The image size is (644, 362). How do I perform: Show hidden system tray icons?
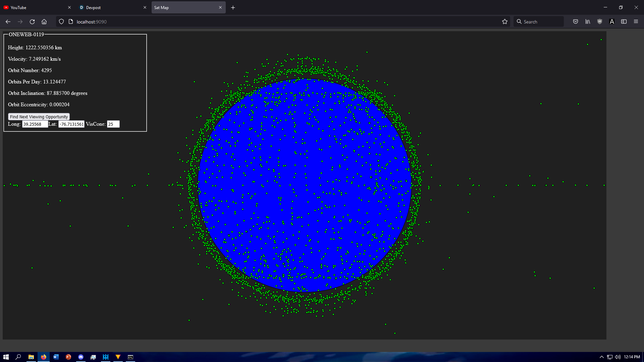(601, 357)
